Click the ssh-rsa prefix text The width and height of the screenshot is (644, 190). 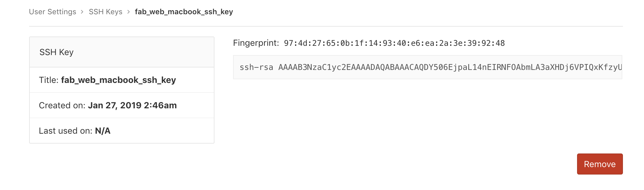pos(256,67)
